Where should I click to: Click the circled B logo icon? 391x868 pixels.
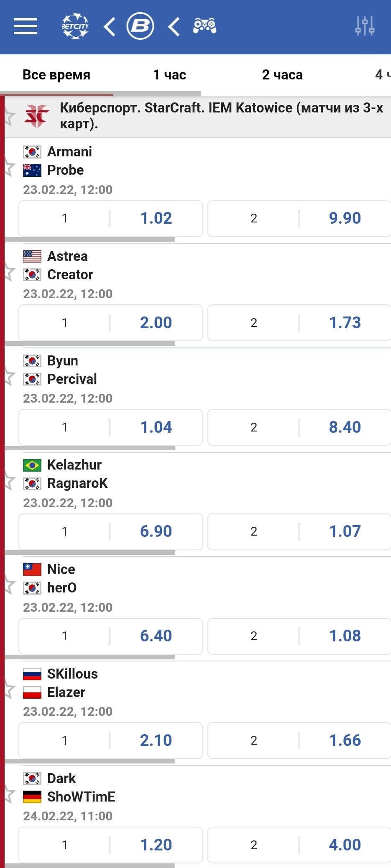coord(141,26)
